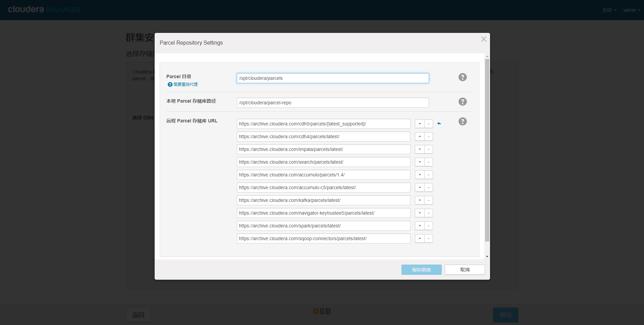The width and height of the screenshot is (644, 325).
Task: Add a row after the sqoop-connectors URL
Action: coord(420,238)
